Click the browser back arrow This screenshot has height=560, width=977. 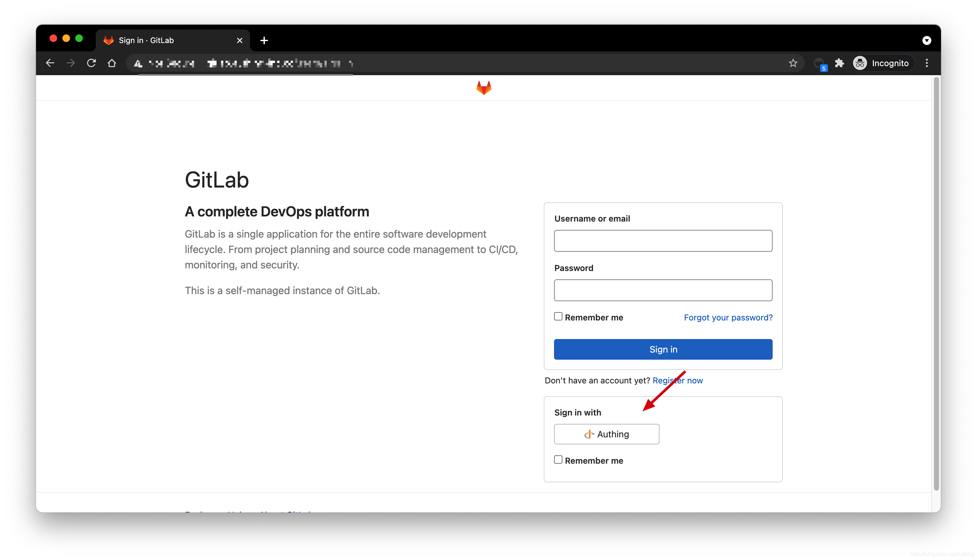[50, 63]
